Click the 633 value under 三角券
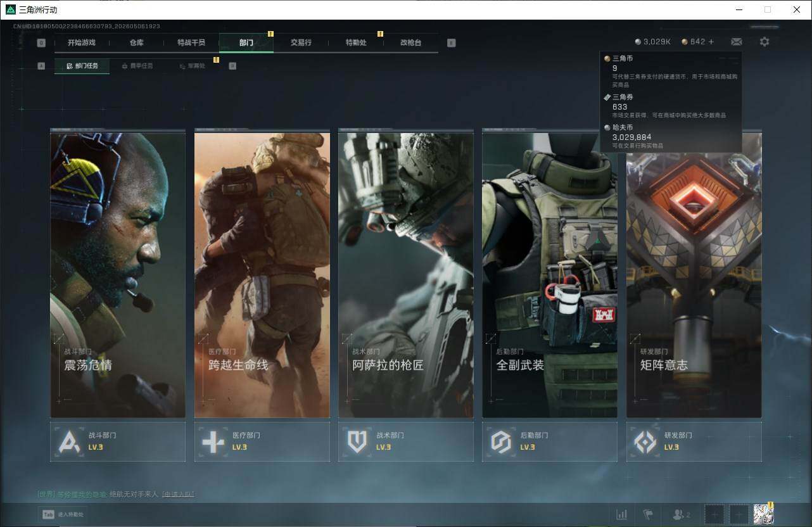The height and width of the screenshot is (527, 812). point(619,106)
